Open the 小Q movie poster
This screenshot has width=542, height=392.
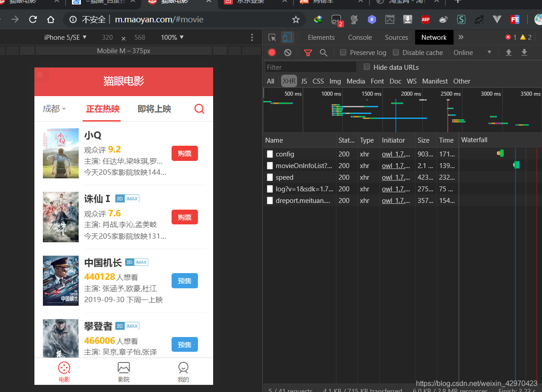point(61,153)
